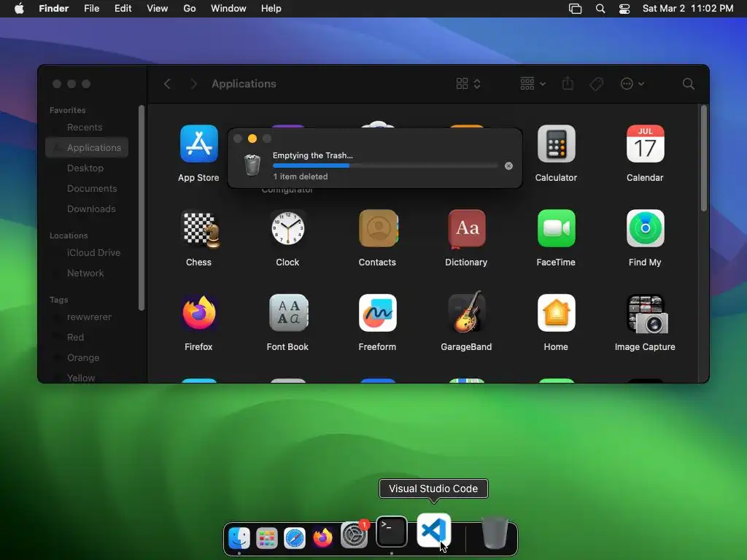Select the GarageBand app icon
747x560 pixels.
(466, 312)
